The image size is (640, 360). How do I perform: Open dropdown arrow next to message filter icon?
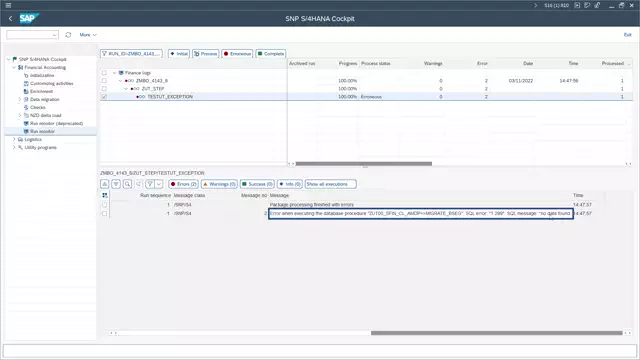(159, 184)
